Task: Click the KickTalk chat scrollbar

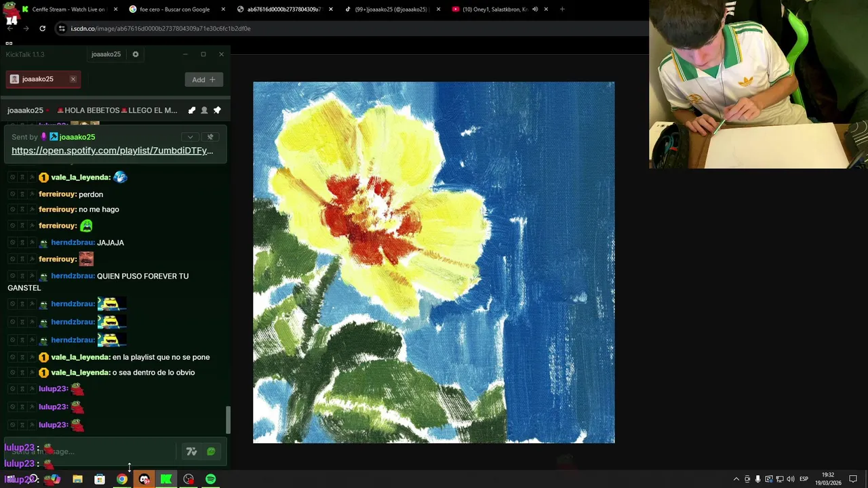Action: [x=228, y=420]
